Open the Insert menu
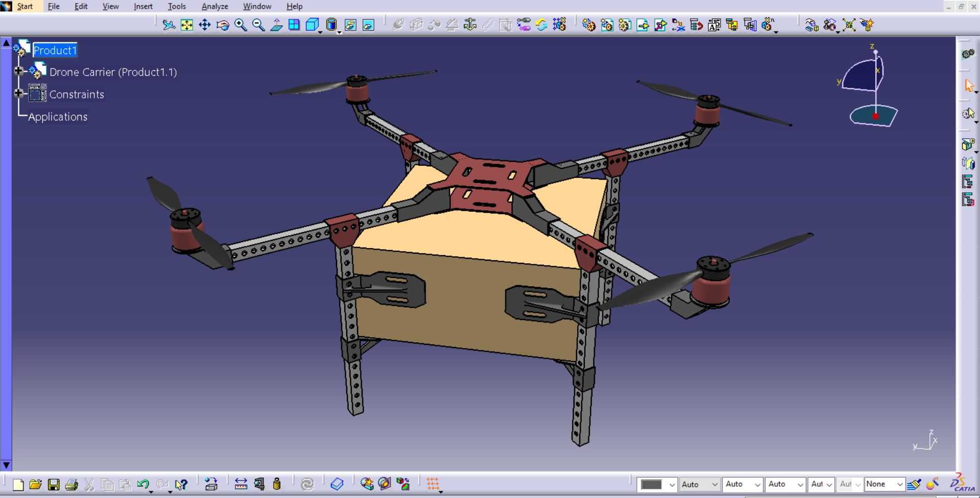Screen dimensions: 980x498 pyautogui.click(x=143, y=6)
